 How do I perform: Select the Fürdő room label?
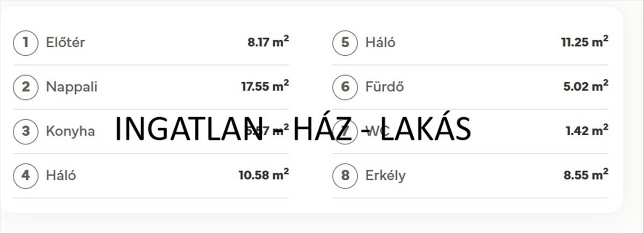(385, 87)
